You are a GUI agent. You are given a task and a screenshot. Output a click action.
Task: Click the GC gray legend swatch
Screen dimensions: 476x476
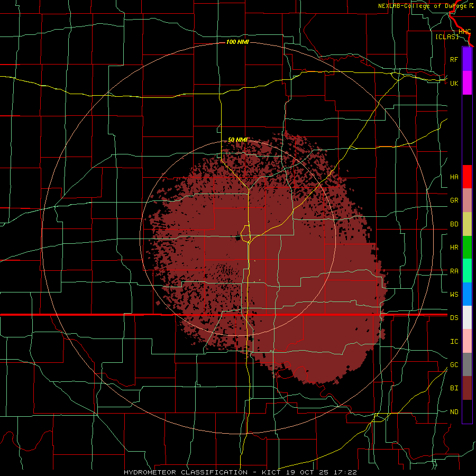(467, 364)
